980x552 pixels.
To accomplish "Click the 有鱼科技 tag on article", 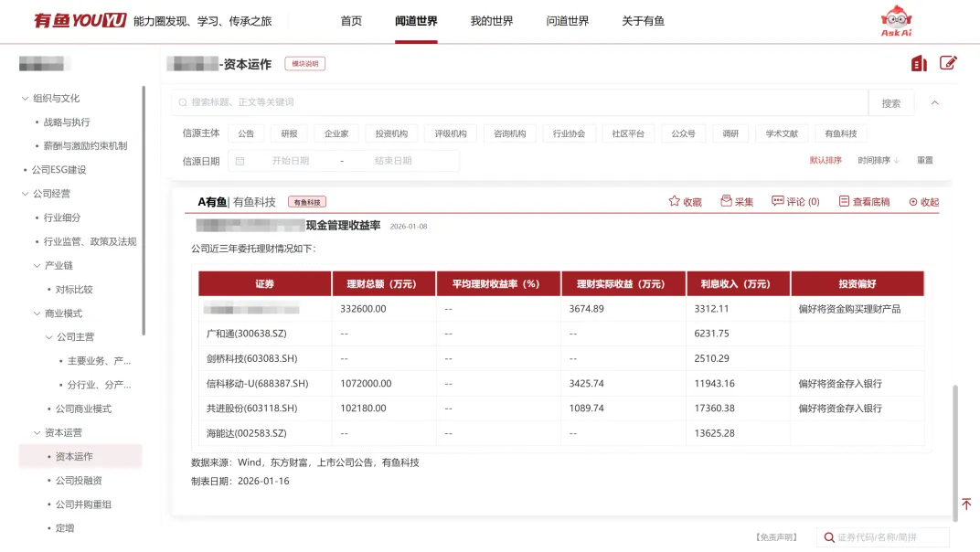I will [x=307, y=202].
